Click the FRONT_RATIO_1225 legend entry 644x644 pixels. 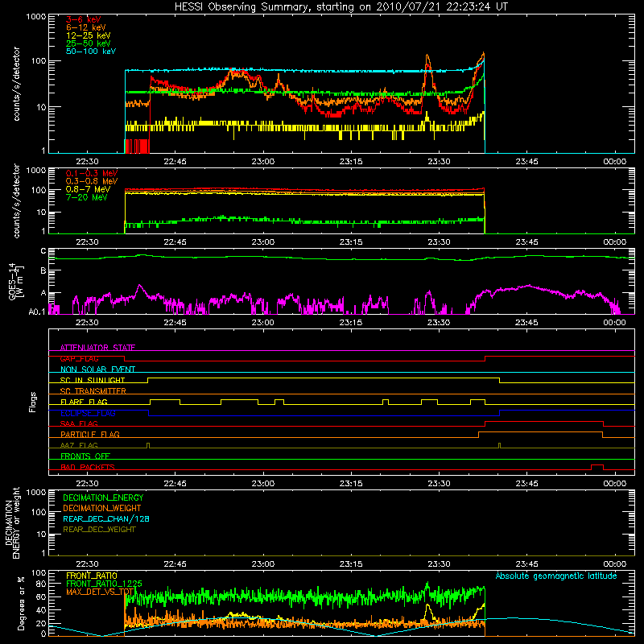tap(104, 584)
